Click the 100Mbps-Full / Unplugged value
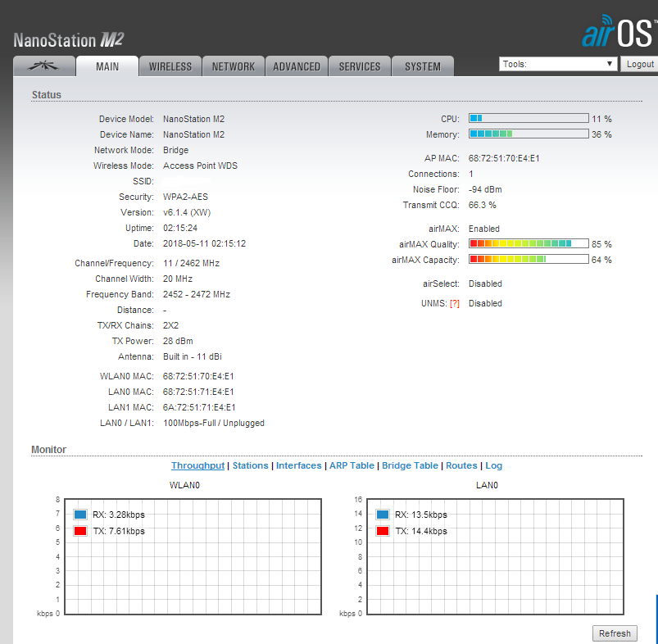The height and width of the screenshot is (644, 658). tap(214, 423)
